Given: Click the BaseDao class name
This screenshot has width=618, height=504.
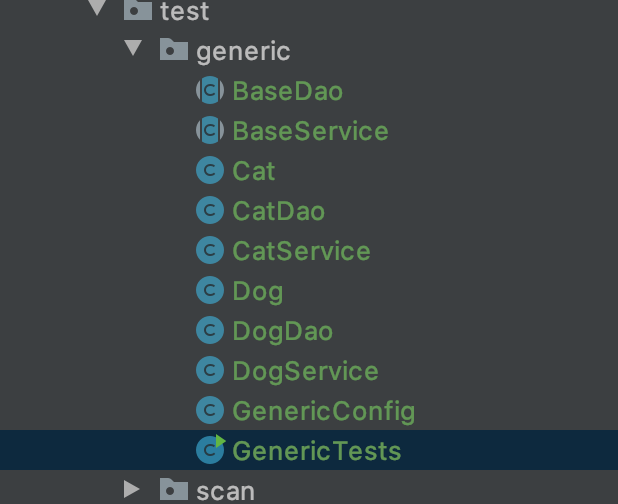Looking at the screenshot, I should (288, 91).
